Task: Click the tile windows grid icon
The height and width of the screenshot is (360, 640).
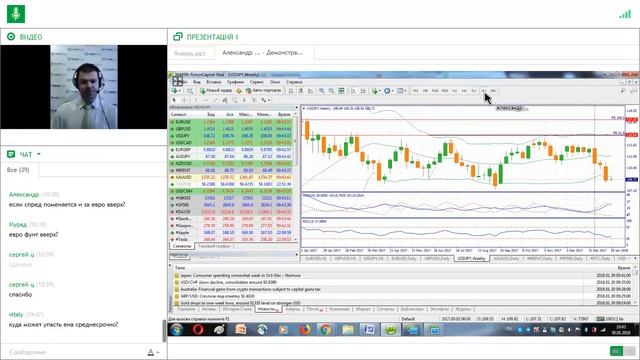Action: 341,91
